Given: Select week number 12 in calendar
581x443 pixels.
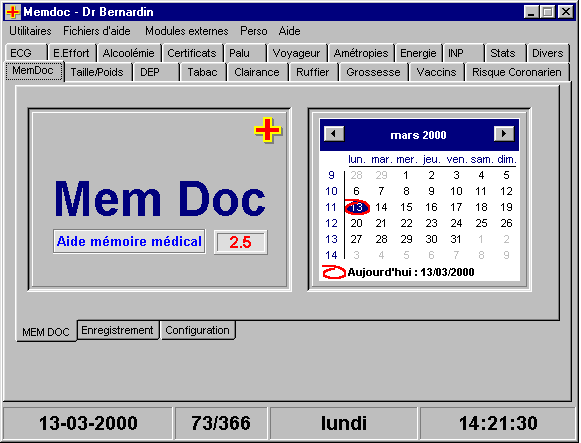Looking at the screenshot, I should click(331, 223).
